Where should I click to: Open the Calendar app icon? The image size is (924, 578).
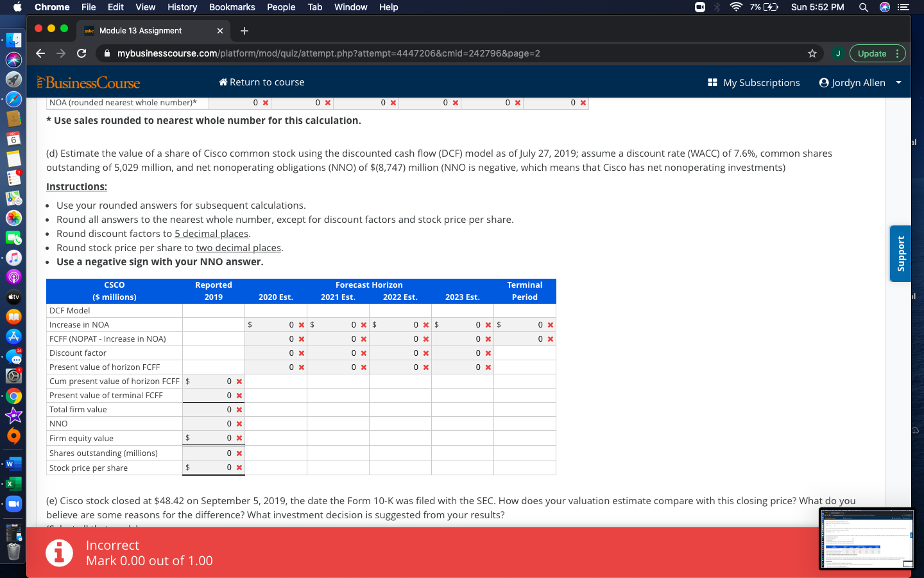pos(13,139)
